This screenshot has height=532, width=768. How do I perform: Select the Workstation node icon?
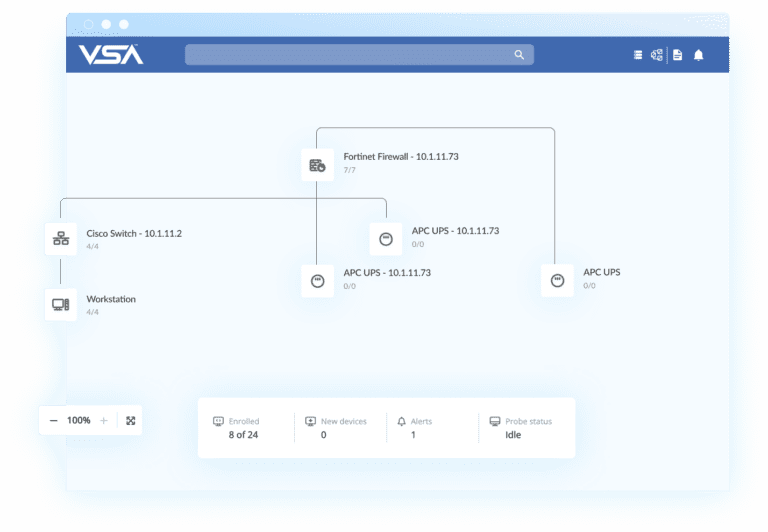(x=61, y=304)
